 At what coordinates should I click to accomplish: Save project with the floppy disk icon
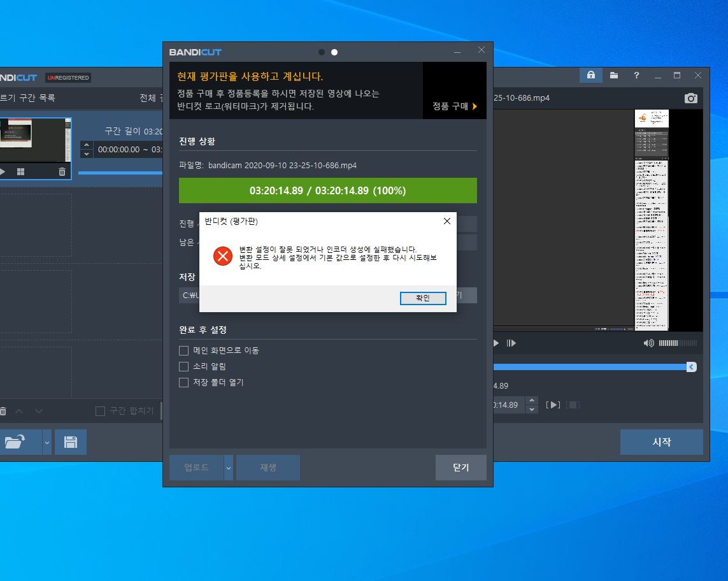point(71,442)
